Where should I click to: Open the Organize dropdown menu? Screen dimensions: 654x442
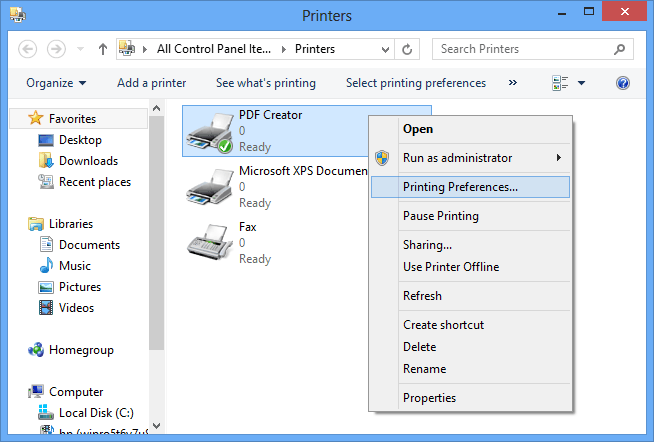pos(56,83)
